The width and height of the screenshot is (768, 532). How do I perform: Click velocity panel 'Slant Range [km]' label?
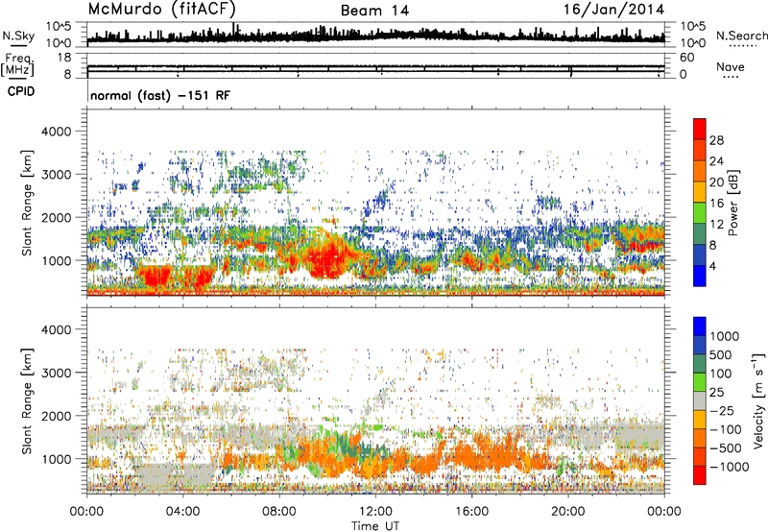pyautogui.click(x=27, y=400)
